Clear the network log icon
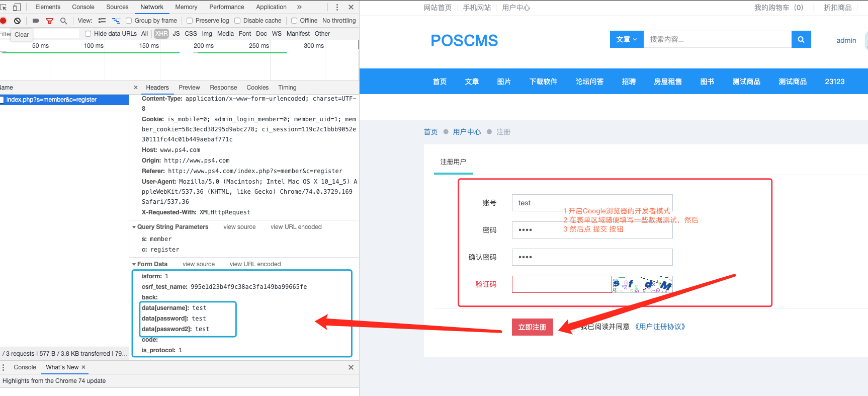Image resolution: width=868 pixels, height=396 pixels. pos(18,21)
